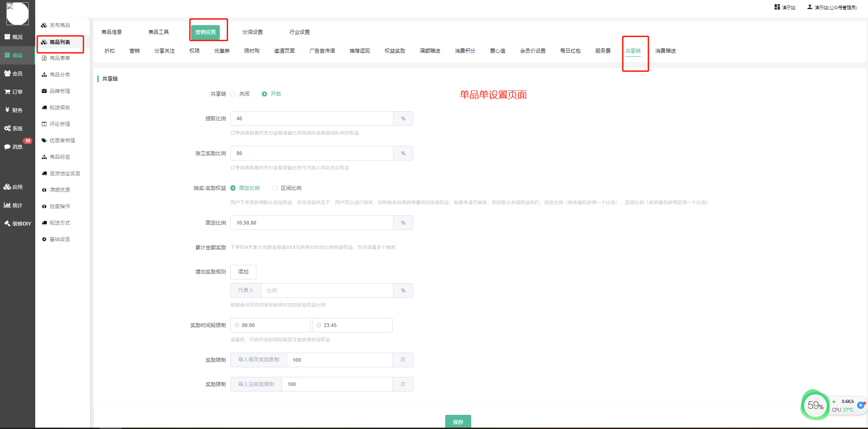Screen dimensions: 868x429
Task: Open 财务 finance from the sidebar
Action: click(8, 110)
